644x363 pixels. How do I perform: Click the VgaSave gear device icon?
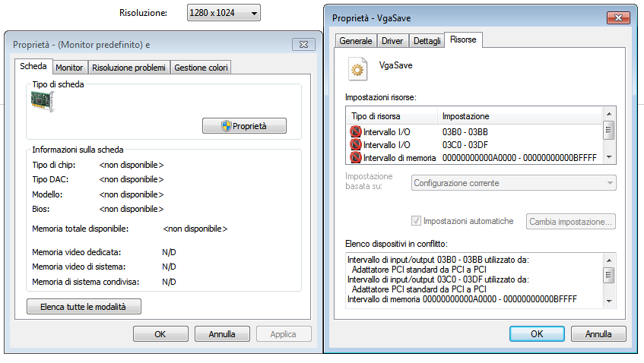point(357,68)
